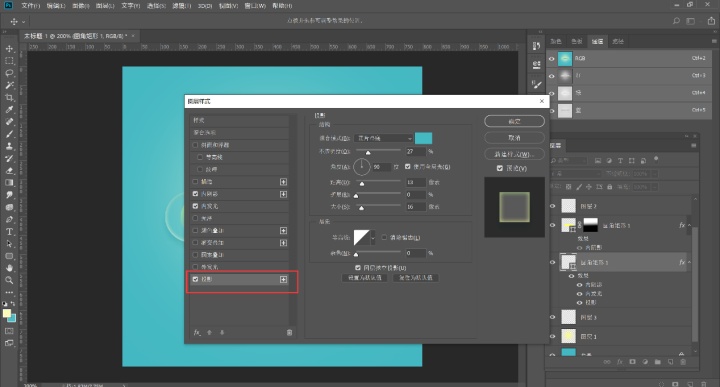
Task: Enable the Bevel and Emboss checkbox
Action: pyautogui.click(x=195, y=145)
